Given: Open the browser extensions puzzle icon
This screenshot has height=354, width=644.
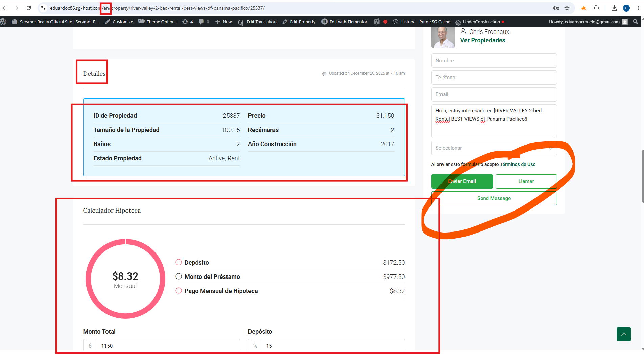Looking at the screenshot, I should pyautogui.click(x=596, y=8).
